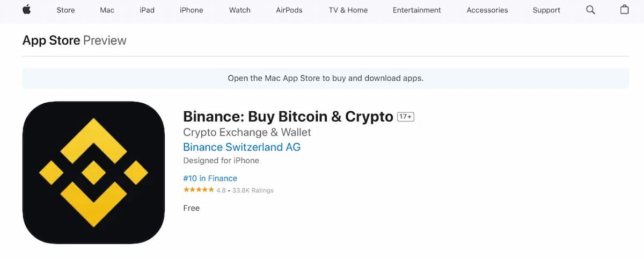The image size is (644, 258).
Task: Visit the Binance Switzerland AG developer link
Action: 241,147
